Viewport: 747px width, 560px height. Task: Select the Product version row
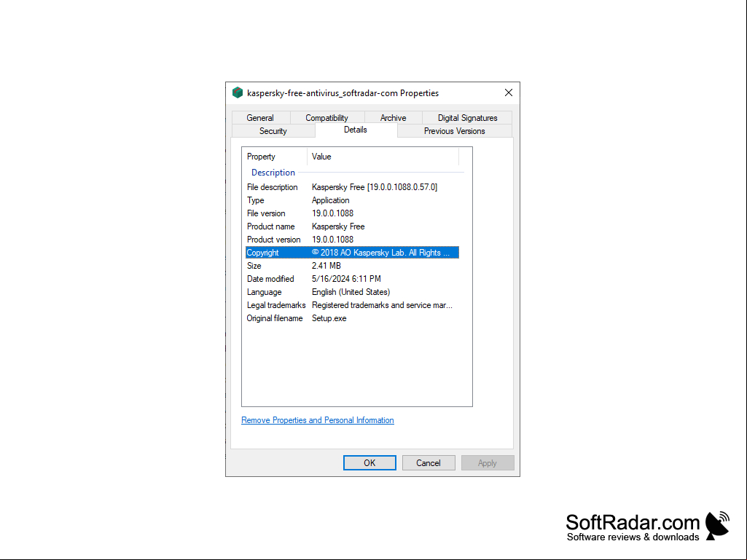352,240
